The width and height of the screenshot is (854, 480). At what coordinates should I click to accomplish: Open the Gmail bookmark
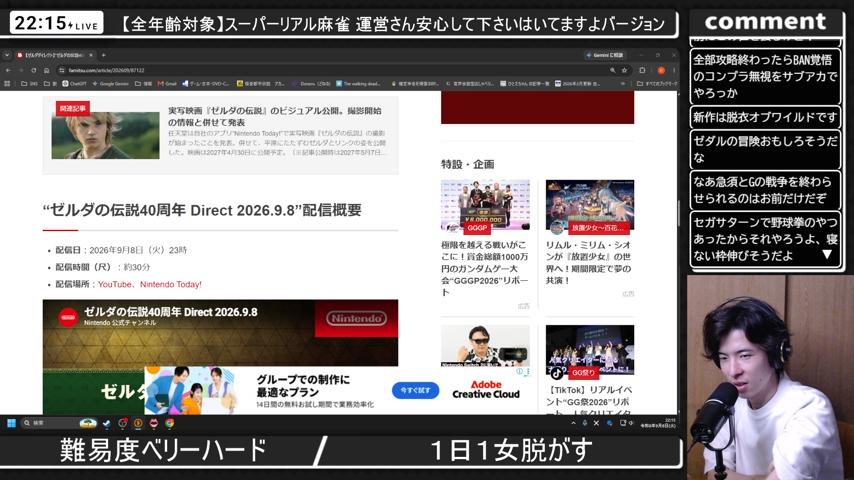click(167, 83)
